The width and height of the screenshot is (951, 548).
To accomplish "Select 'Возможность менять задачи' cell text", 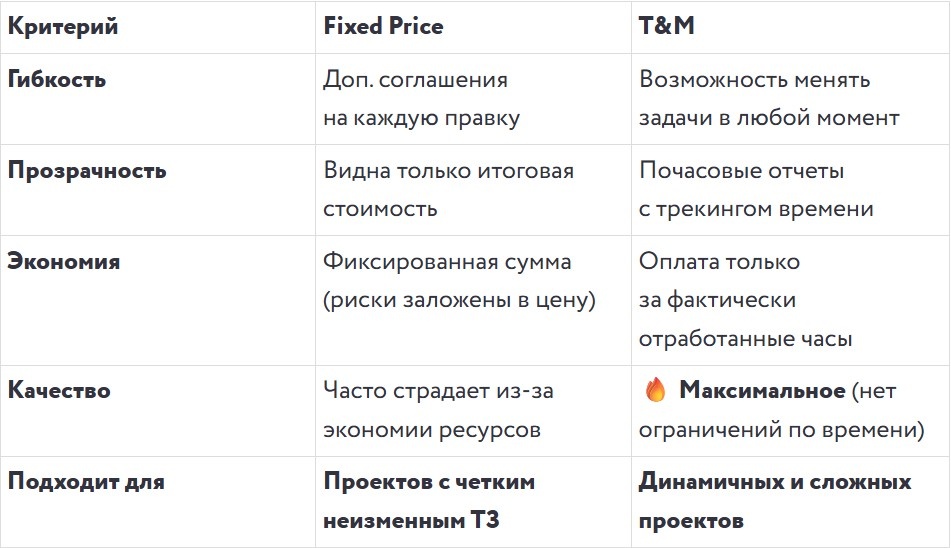I will pyautogui.click(x=769, y=99).
